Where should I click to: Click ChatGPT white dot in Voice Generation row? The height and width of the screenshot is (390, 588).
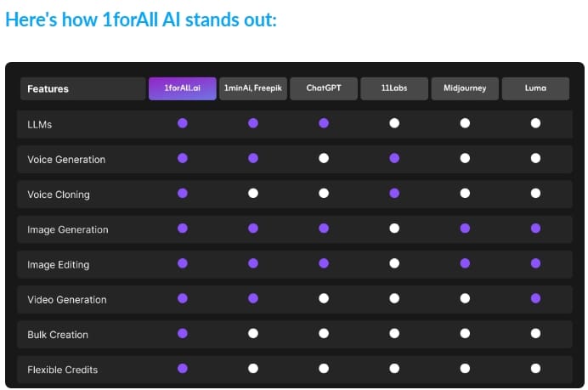tap(324, 158)
